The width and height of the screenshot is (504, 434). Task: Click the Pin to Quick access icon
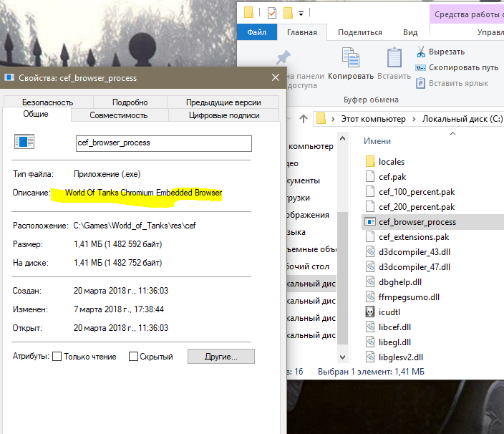pos(283,58)
